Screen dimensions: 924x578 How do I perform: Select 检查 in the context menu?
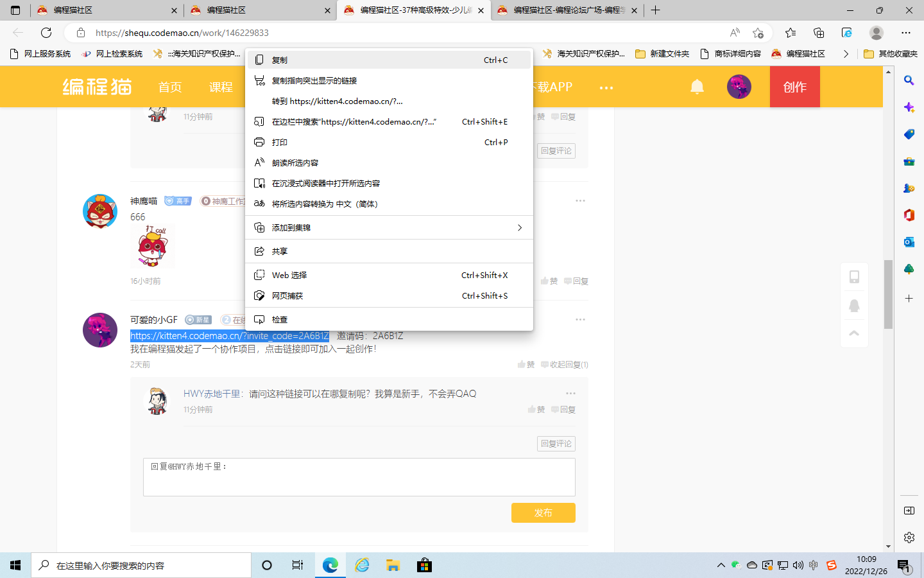pyautogui.click(x=389, y=319)
